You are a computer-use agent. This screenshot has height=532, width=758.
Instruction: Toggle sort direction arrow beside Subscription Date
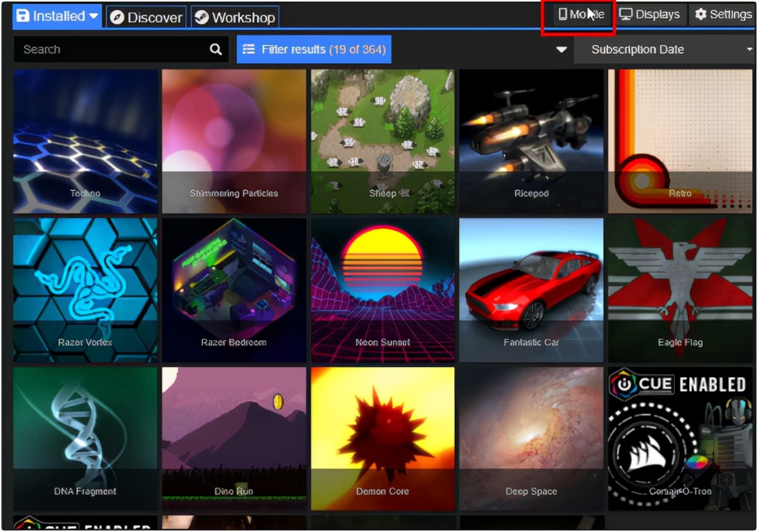point(562,50)
